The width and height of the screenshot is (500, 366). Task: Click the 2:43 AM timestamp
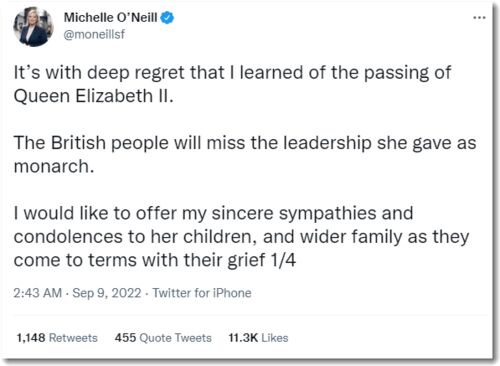[38, 293]
